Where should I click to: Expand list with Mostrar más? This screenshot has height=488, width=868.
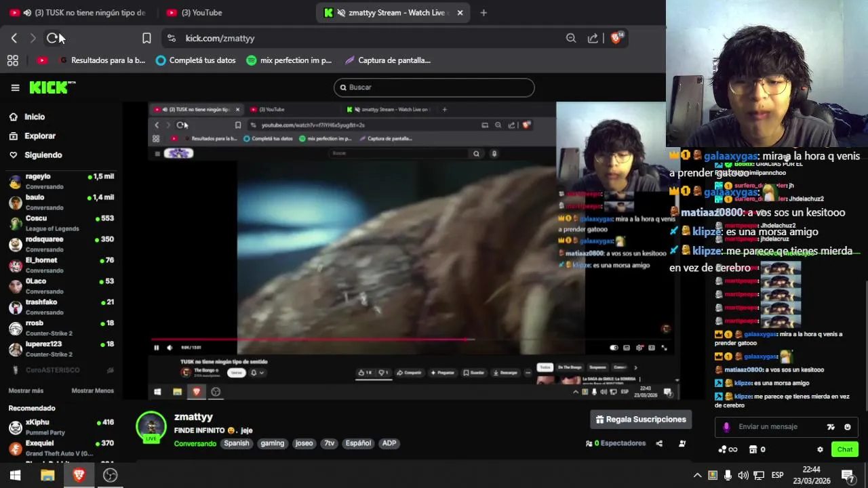point(26,391)
